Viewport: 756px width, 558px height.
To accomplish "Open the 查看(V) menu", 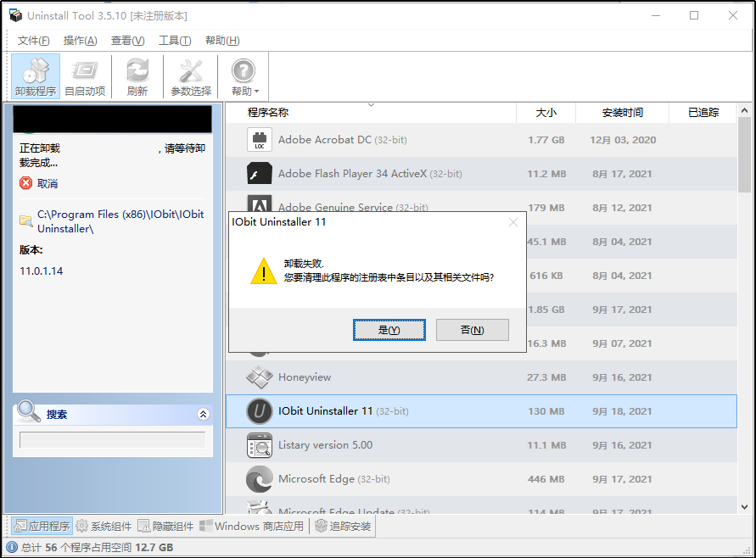I will [128, 41].
